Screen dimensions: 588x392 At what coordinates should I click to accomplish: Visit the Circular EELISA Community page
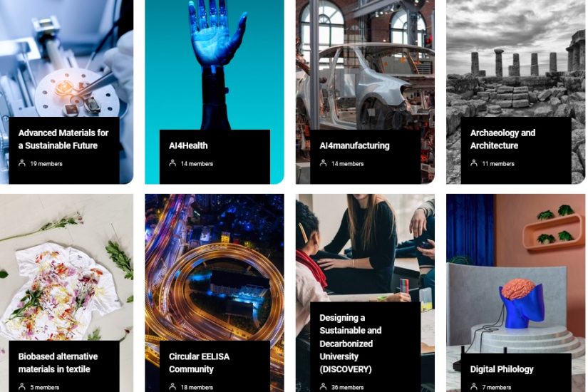click(x=199, y=363)
